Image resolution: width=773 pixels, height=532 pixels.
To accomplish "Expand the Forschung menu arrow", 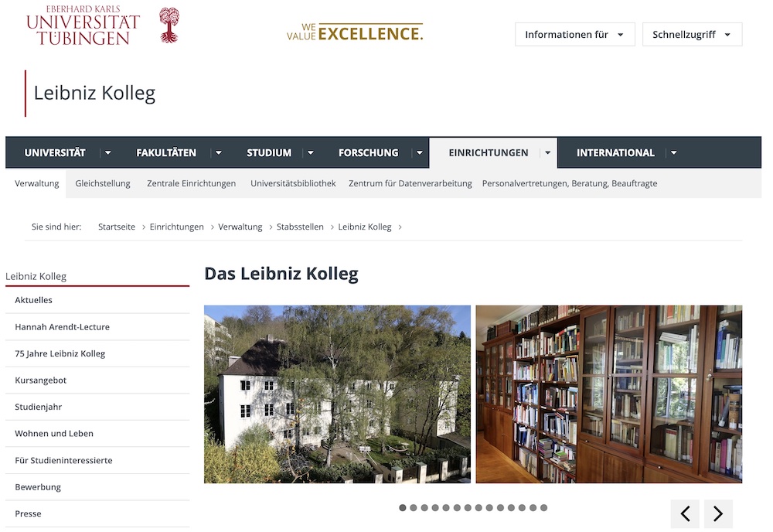I will 420,153.
